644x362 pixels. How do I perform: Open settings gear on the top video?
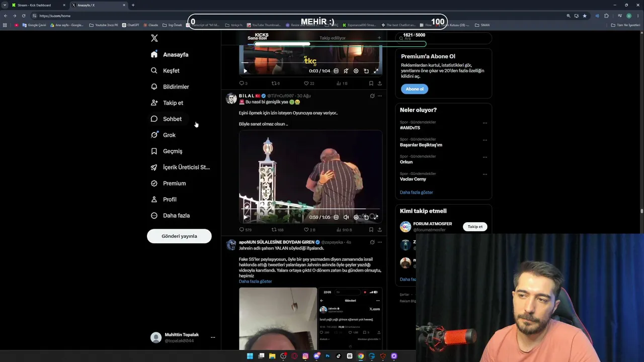pyautogui.click(x=356, y=71)
